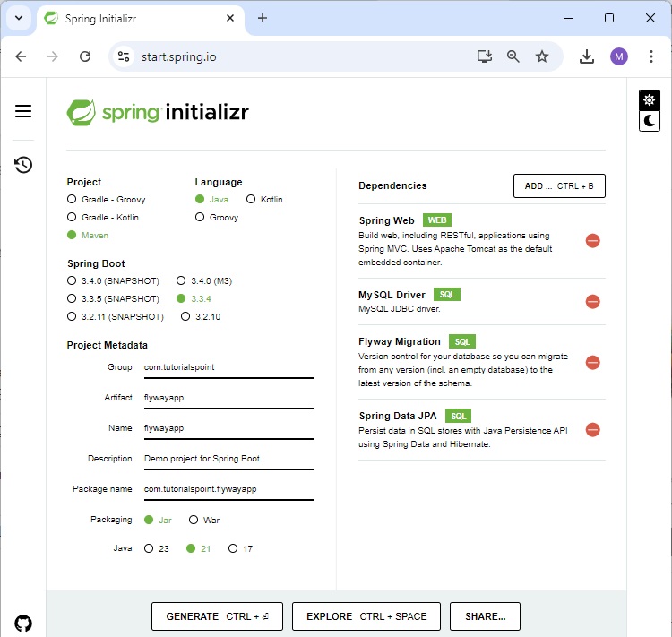The height and width of the screenshot is (637, 672).
Task: Click the Package name input field
Action: click(x=228, y=489)
